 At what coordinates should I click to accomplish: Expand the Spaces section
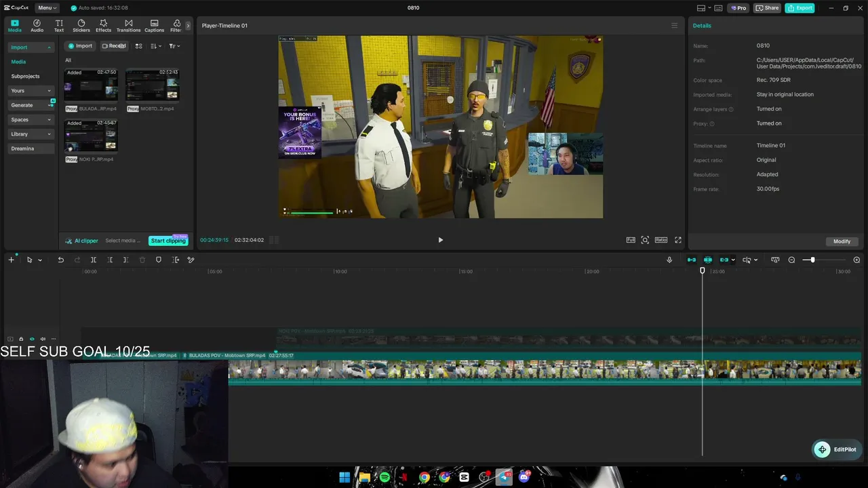pyautogui.click(x=31, y=120)
